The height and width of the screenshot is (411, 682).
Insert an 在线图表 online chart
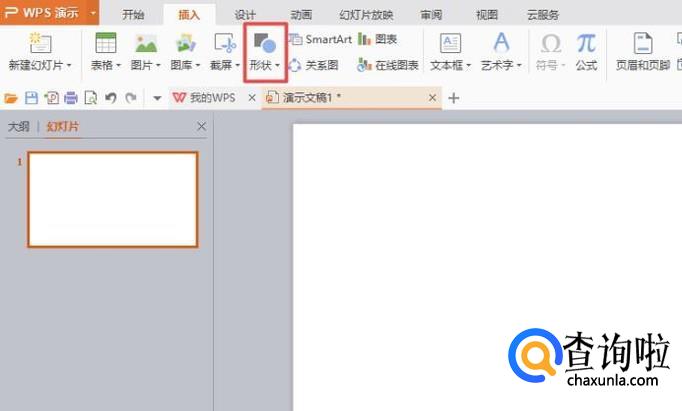point(388,65)
